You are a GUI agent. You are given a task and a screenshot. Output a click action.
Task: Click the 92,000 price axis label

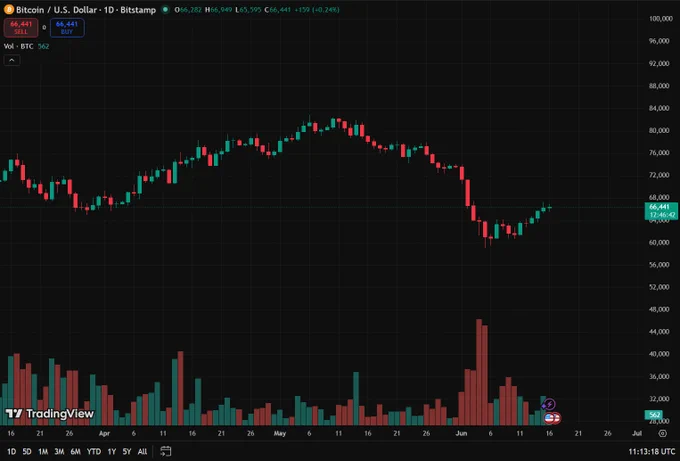pos(659,63)
